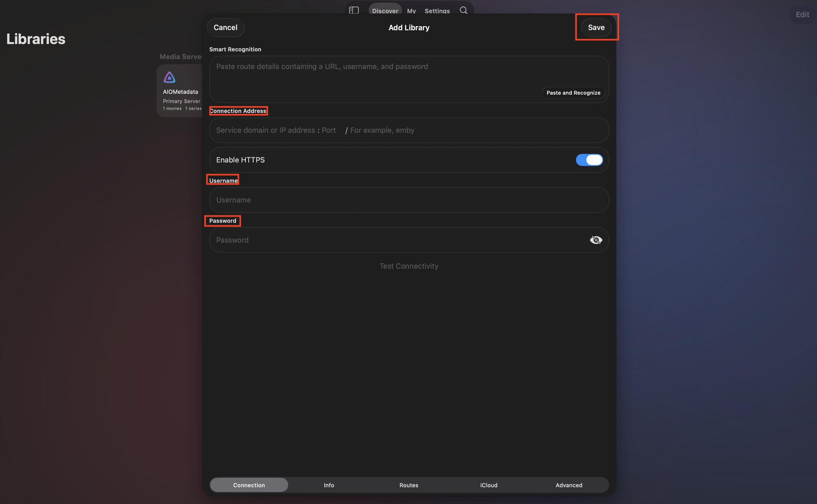Click the Edit button in the Libraries window
This screenshot has height=504, width=817.
click(802, 14)
